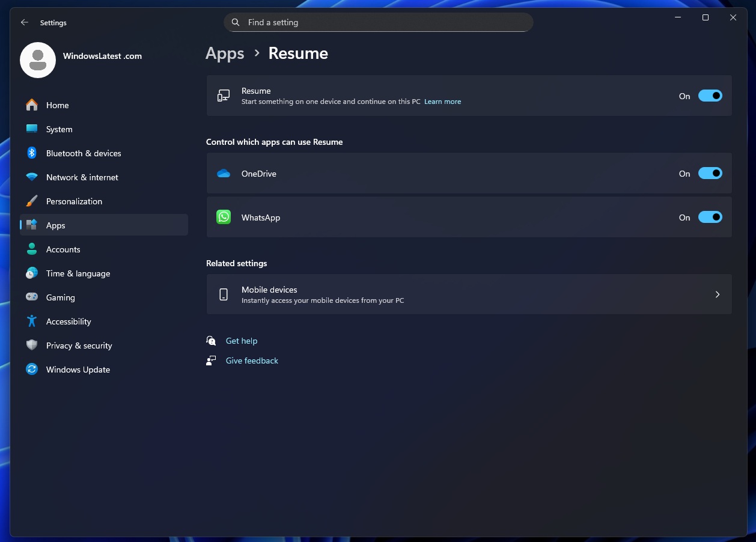Screen dimensions: 756x542
Task: Select the Bluetooth & devices icon
Action: pos(31,153)
